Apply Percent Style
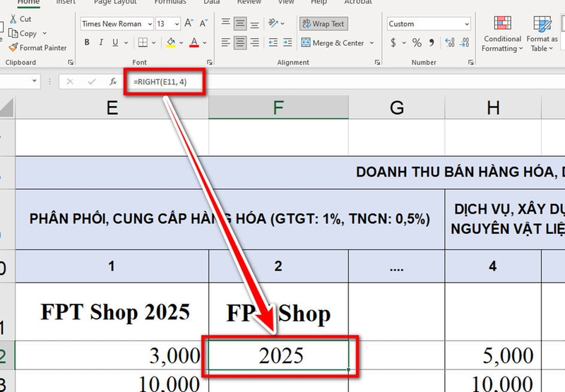This screenshot has height=392, width=565. click(x=417, y=42)
